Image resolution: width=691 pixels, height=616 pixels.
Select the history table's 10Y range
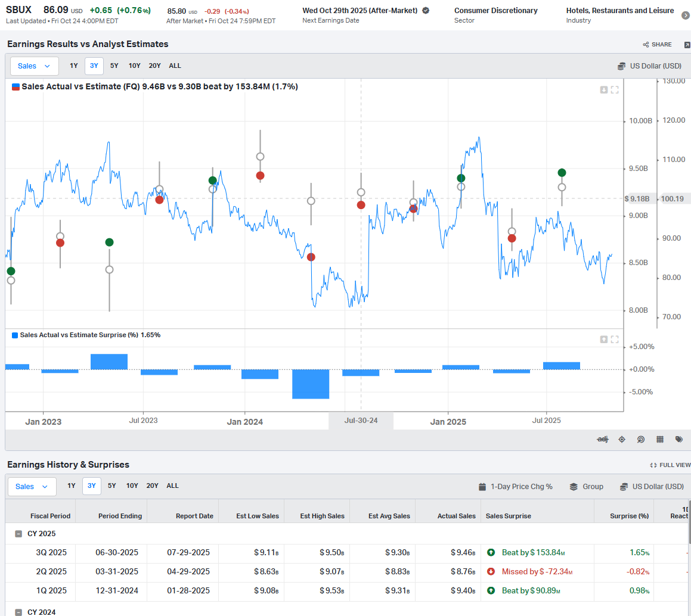[132, 486]
